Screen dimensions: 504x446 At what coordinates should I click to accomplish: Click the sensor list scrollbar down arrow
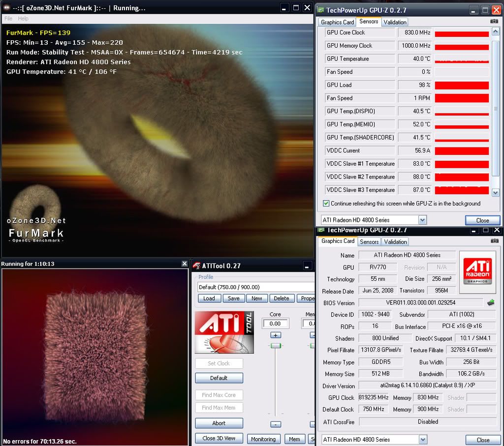pos(495,193)
